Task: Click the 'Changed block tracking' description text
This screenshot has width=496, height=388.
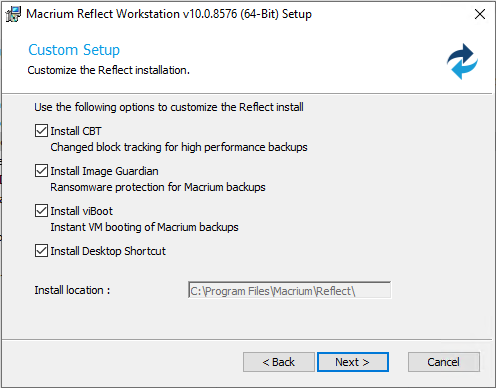Action: tap(179, 147)
